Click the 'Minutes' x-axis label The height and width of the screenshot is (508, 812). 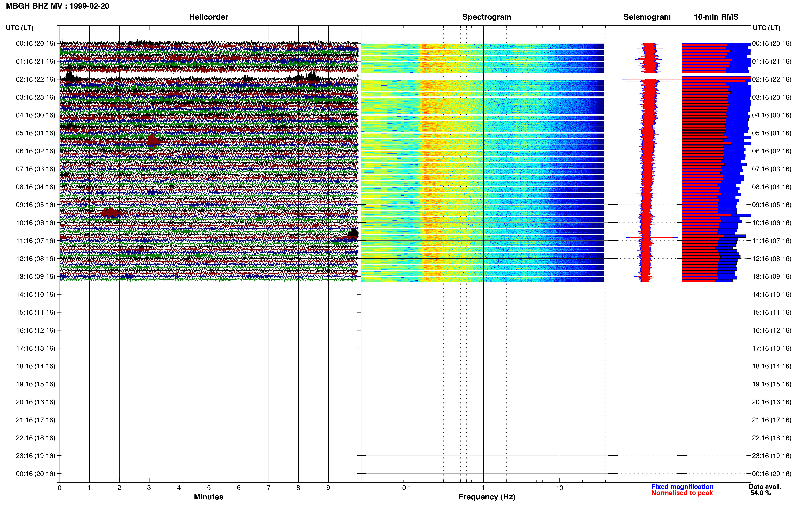(x=209, y=497)
